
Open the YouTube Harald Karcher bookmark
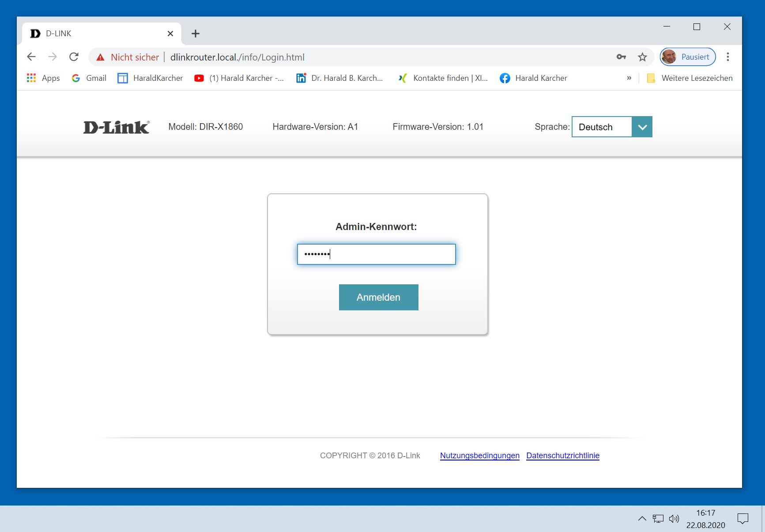239,78
